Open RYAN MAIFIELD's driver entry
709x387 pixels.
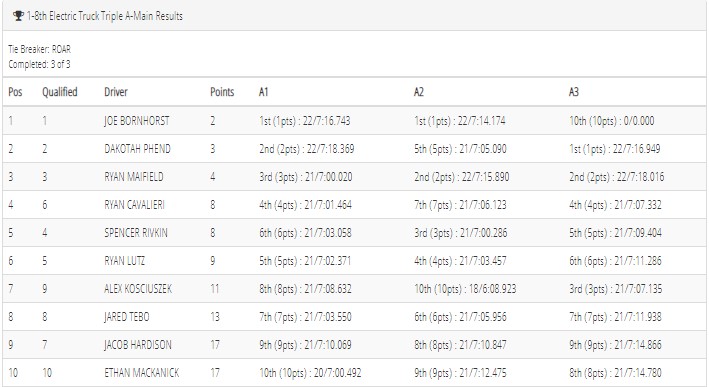coord(134,177)
